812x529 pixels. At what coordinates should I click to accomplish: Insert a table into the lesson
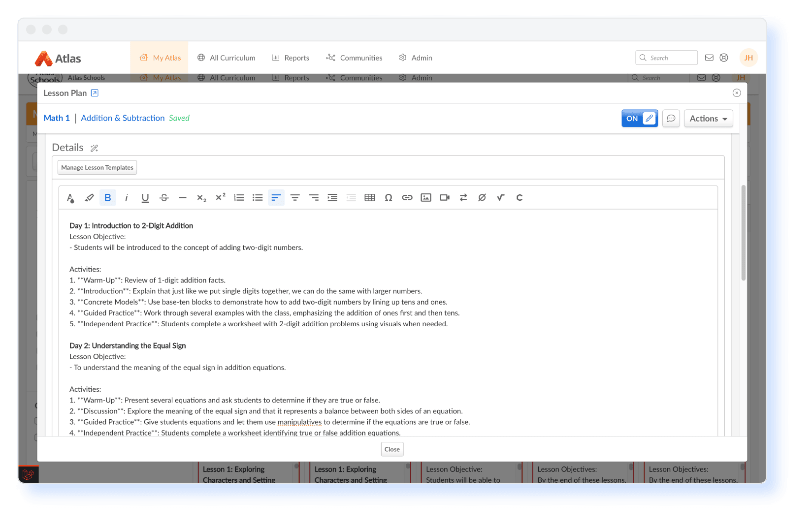coord(369,198)
